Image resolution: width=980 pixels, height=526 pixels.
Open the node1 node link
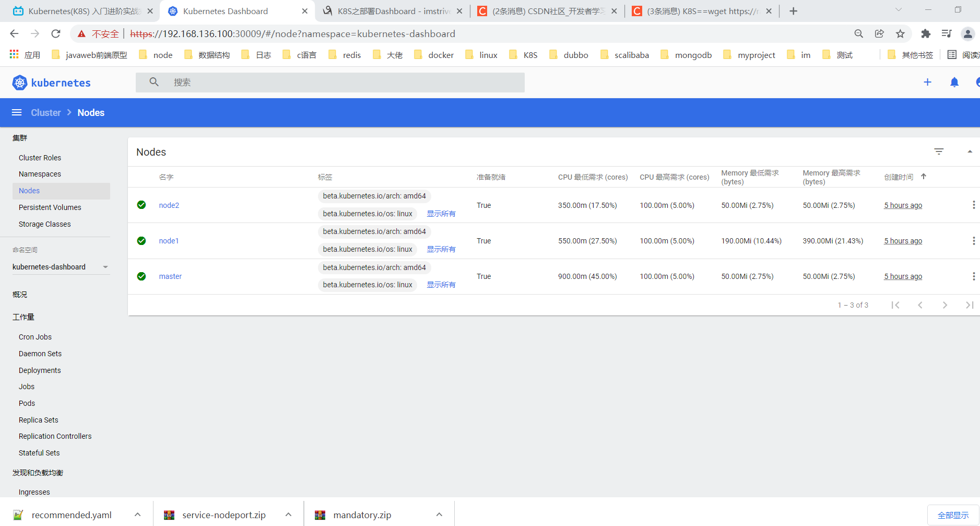pyautogui.click(x=169, y=241)
